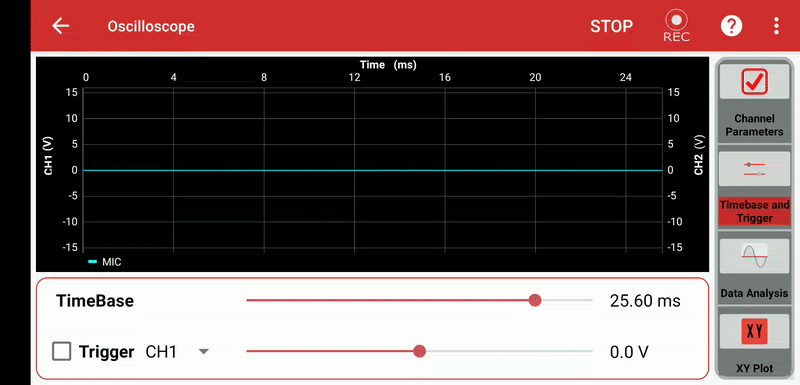
Task: Click the 25.60 ms timebase value
Action: point(645,301)
